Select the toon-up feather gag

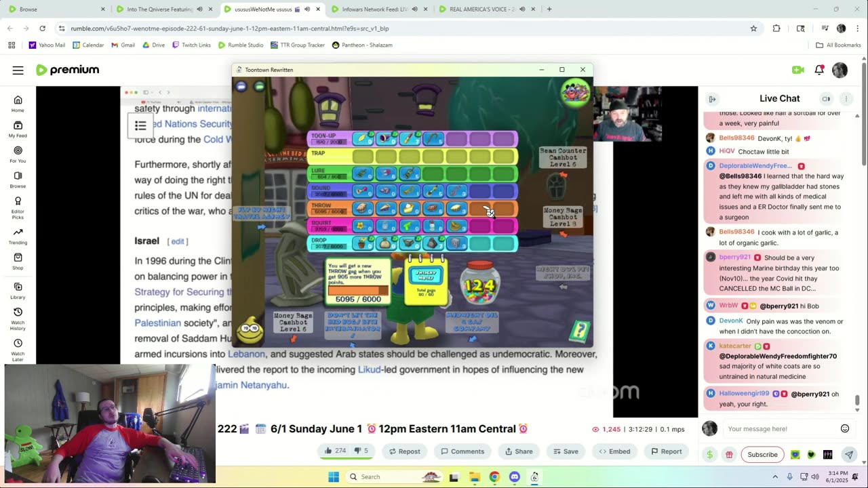(x=363, y=138)
